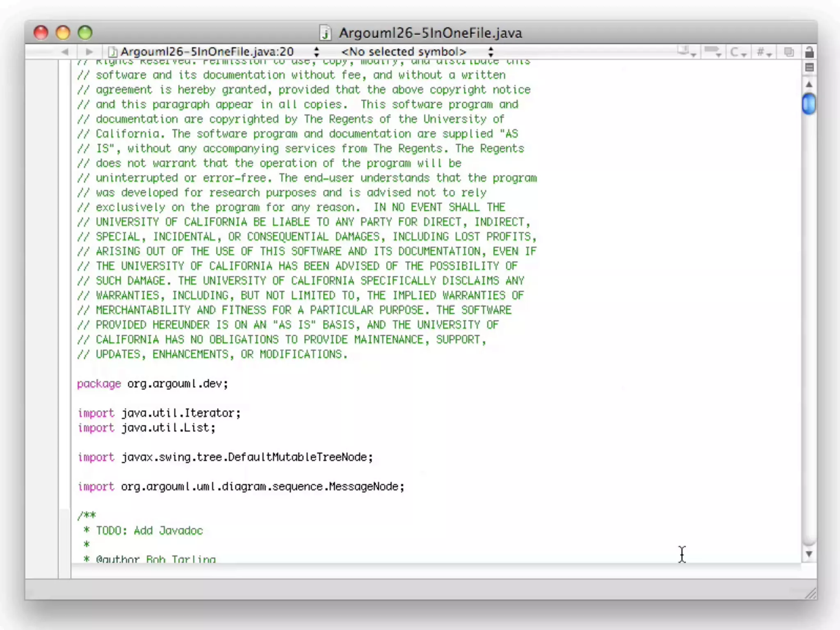Click the file counterpart copy icon
Viewport: 840px width, 630px height.
[x=788, y=52]
